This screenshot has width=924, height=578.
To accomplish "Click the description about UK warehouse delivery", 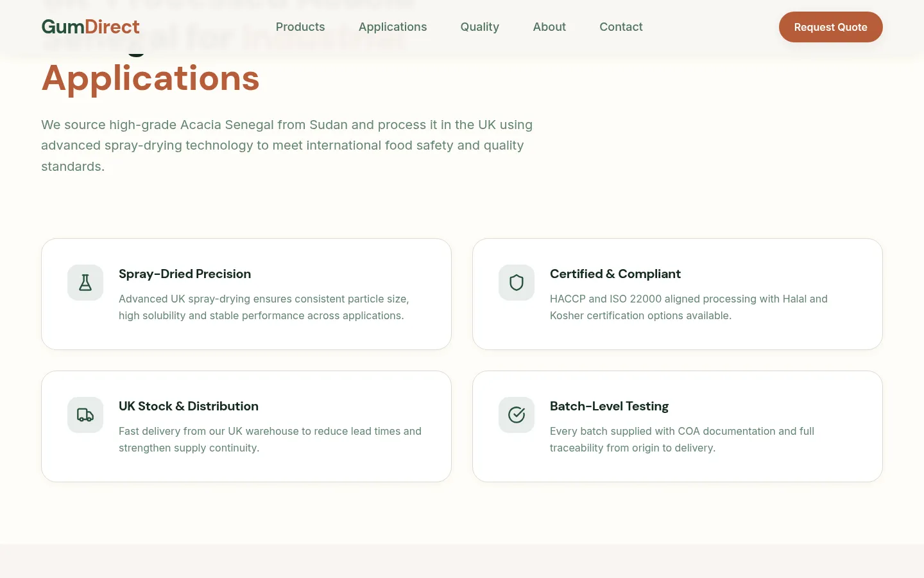I will 270,439.
